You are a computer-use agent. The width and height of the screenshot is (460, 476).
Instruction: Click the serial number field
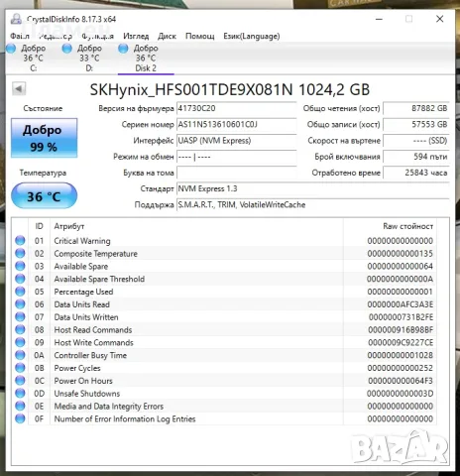point(237,125)
